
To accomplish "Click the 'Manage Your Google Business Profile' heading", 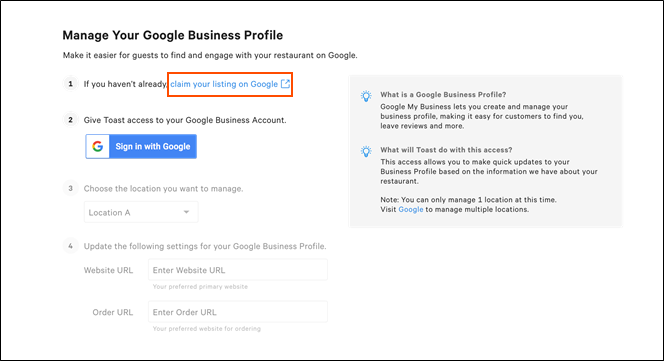I will coord(172,35).
